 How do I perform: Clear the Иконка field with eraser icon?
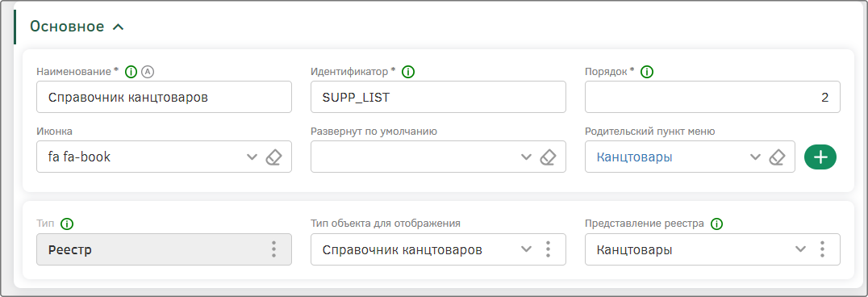coord(273,157)
